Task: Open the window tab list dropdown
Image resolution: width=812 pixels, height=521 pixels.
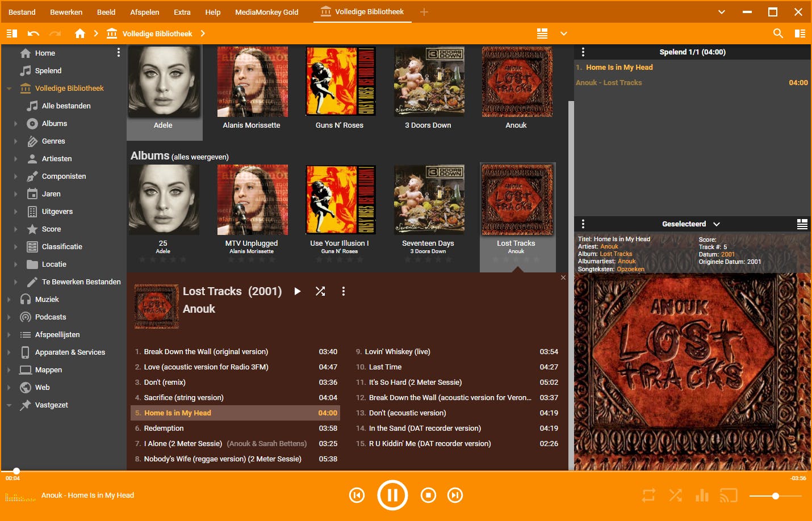Action: click(722, 12)
